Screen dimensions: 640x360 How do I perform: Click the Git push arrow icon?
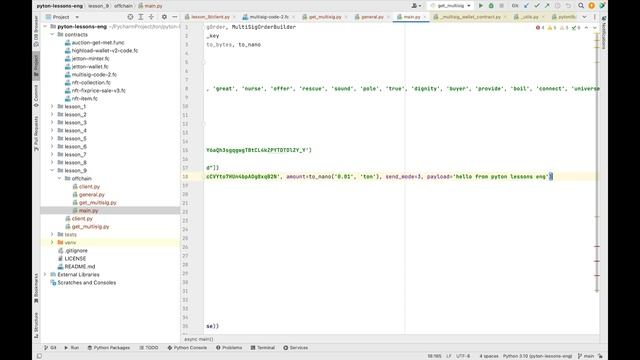(x=547, y=6)
